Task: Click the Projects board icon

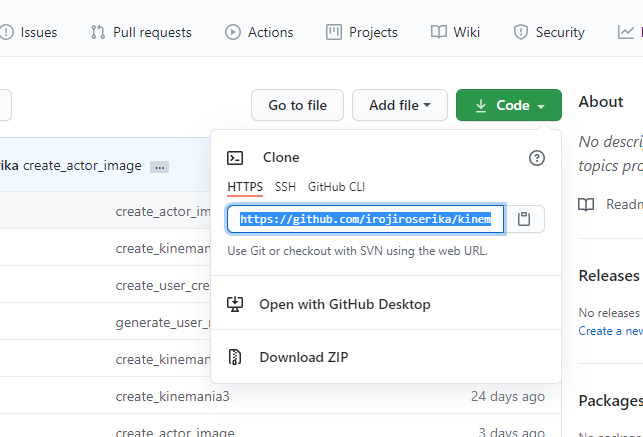Action: tap(334, 32)
